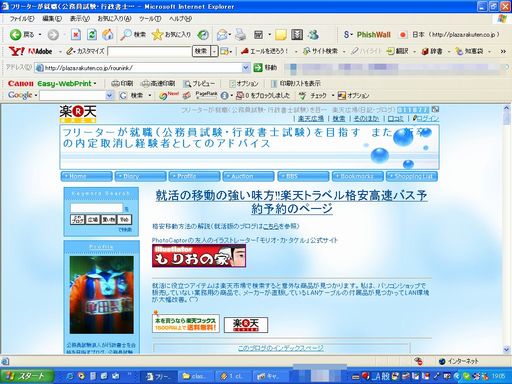Image resolution: width=512 pixels, height=384 pixels.
Task: Open the Mail icon dropdown arrow
Action: point(230,34)
